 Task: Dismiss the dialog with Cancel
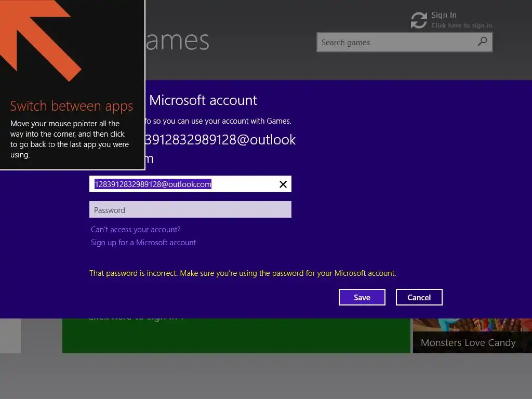tap(419, 297)
